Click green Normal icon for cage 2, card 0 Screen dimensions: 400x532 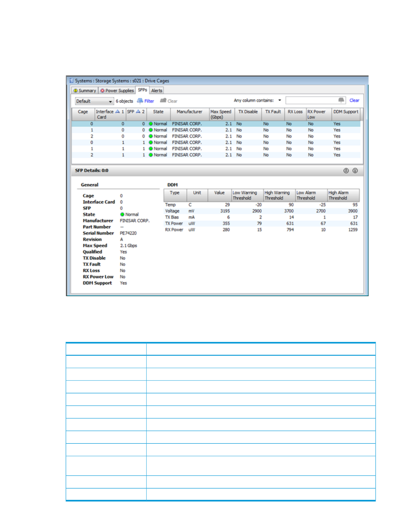point(151,137)
